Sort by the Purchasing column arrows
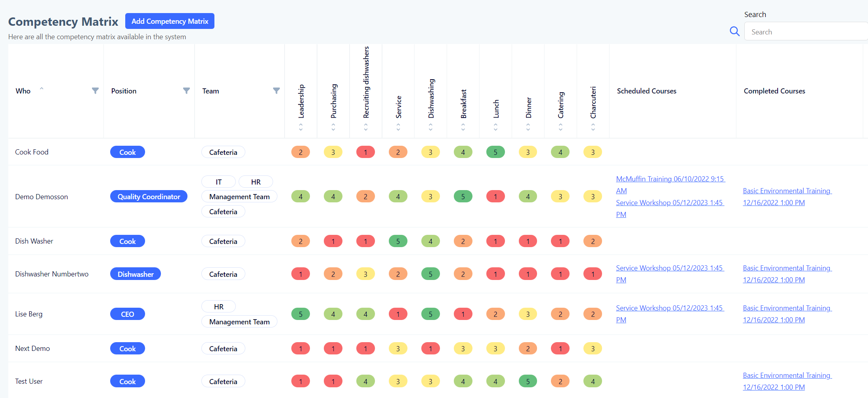The height and width of the screenshot is (398, 868). click(333, 127)
